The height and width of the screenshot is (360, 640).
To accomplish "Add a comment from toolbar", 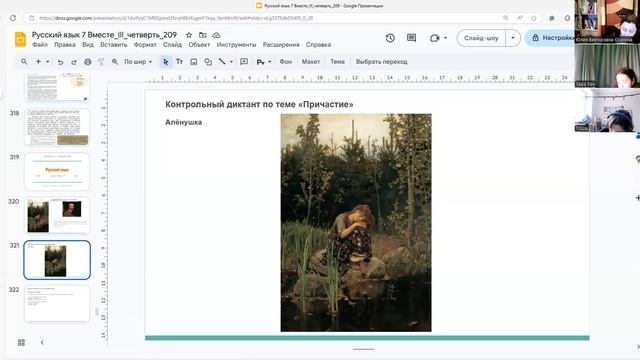I will (x=244, y=62).
